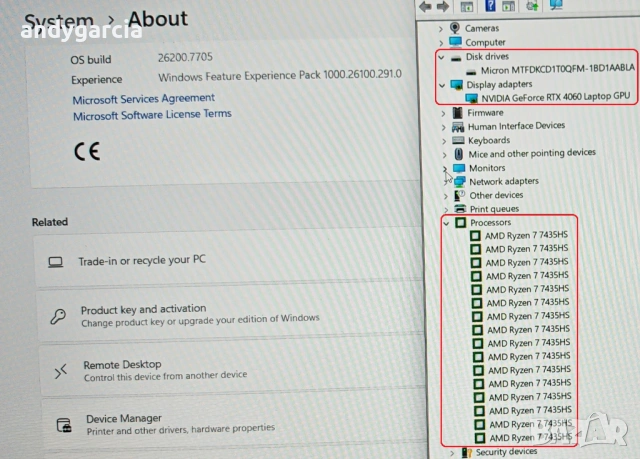This screenshot has width=640, height=459.
Task: Click the Back arrow in Device Manager toolbar
Action: point(427,6)
